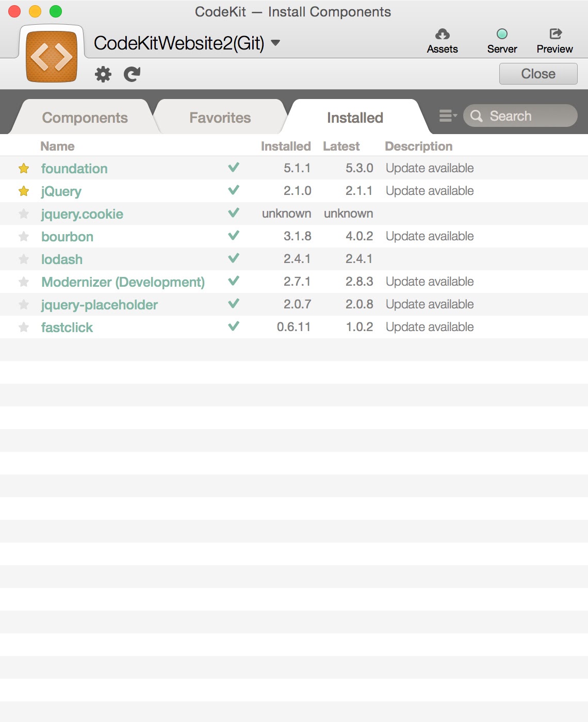Open the bourbon component link
This screenshot has width=588, height=722.
67,237
